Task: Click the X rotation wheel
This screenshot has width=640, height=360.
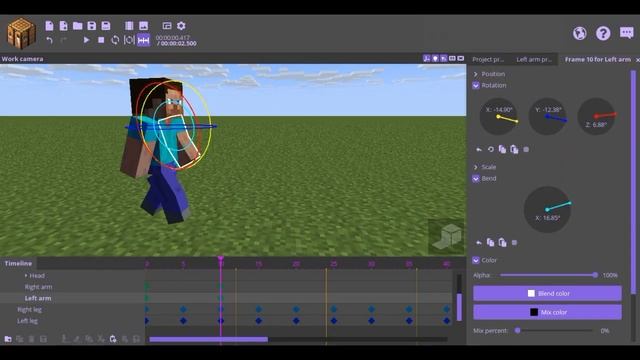Action: [498, 117]
